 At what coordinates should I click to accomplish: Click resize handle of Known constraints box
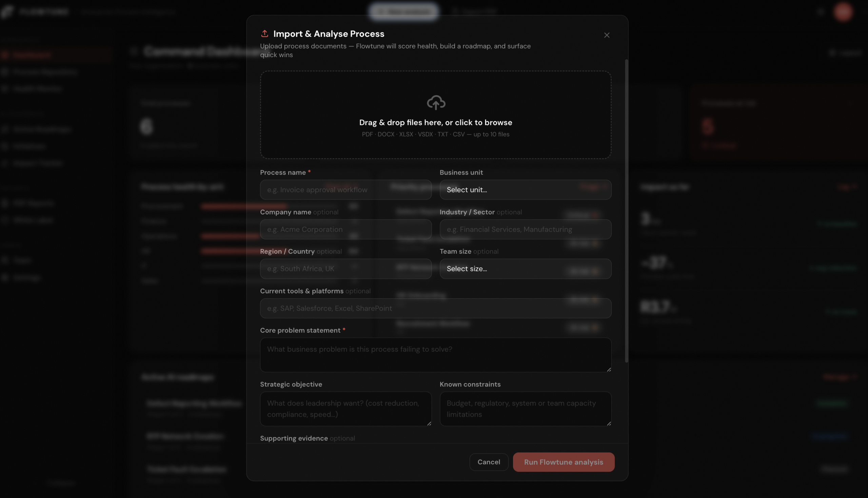(609, 423)
